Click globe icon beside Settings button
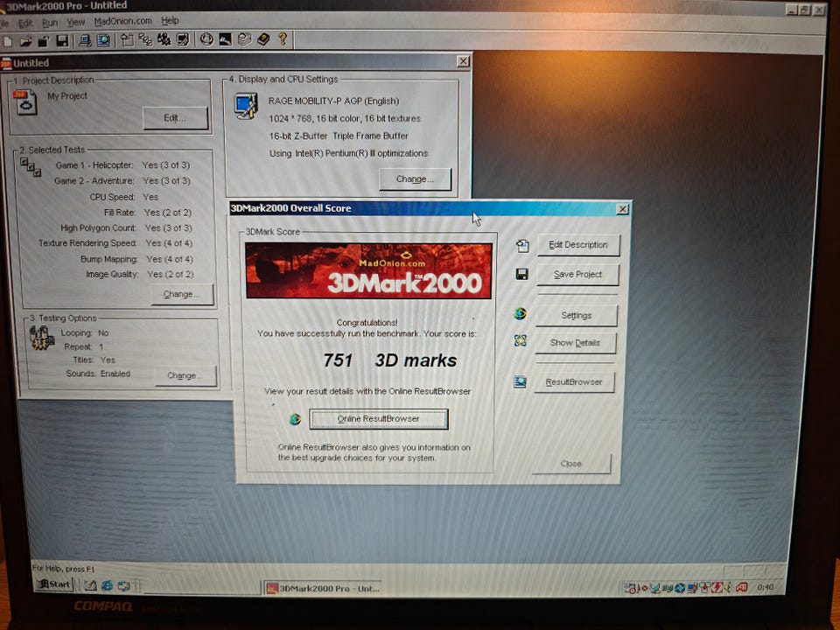The height and width of the screenshot is (630, 840). coord(520,314)
